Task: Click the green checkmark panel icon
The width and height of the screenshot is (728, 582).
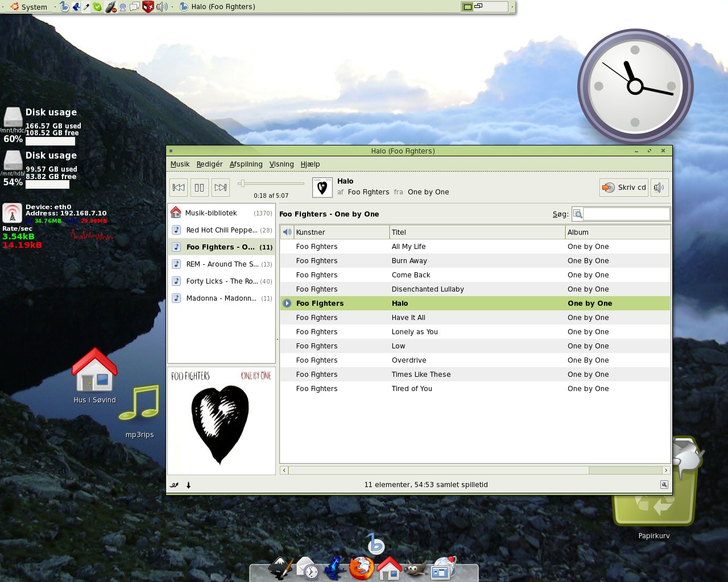Action: (97, 7)
